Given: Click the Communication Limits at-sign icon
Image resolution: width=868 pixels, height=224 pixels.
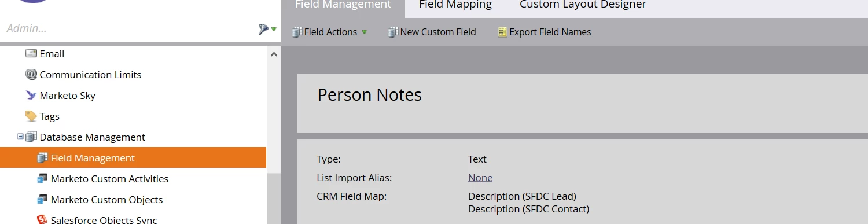Looking at the screenshot, I should tap(31, 74).
